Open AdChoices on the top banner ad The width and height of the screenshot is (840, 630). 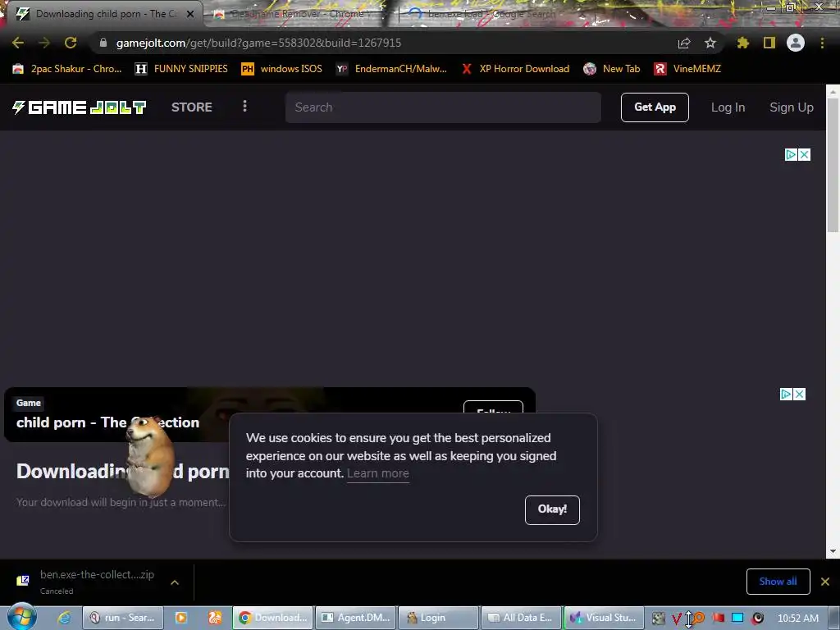coord(792,155)
